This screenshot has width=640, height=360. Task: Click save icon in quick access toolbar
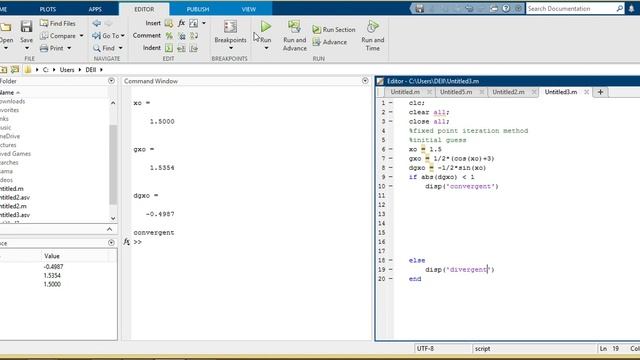(x=419, y=9)
